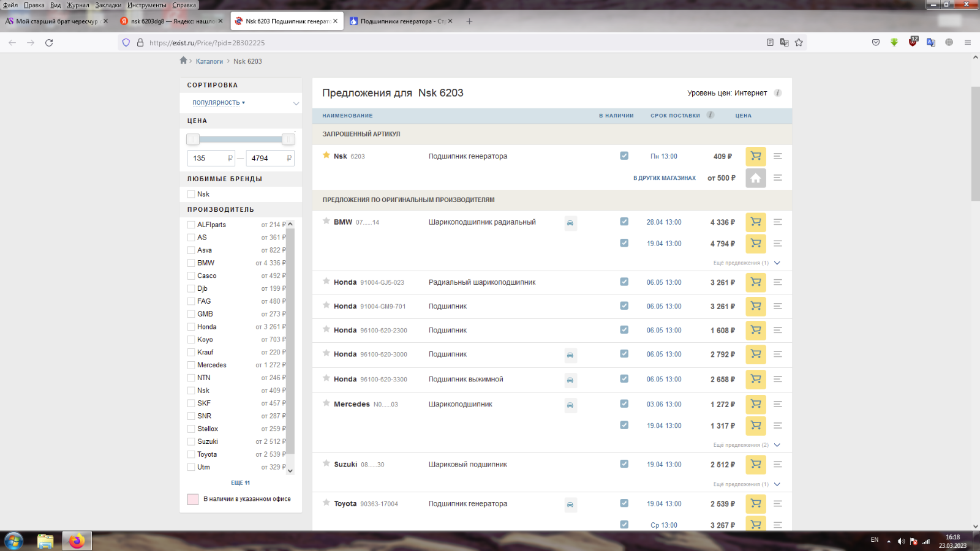Show car applicability for Toyota 90363-17004
This screenshot has height=551, width=980.
(x=570, y=504)
